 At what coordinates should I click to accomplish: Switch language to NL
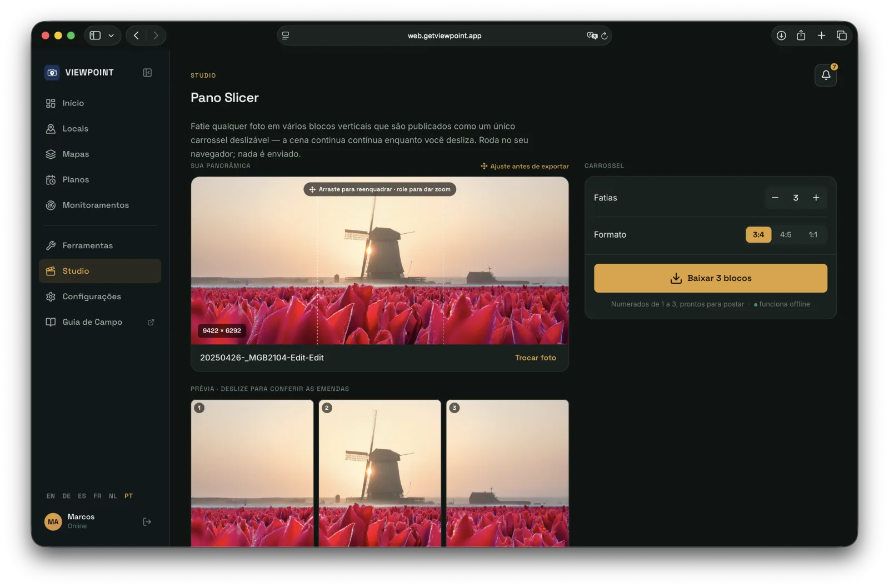[113, 496]
